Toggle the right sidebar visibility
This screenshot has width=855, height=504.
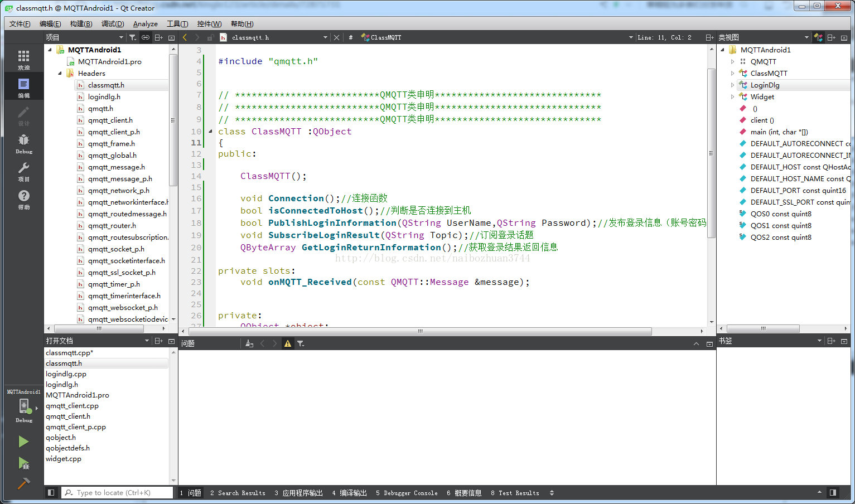[833, 492]
